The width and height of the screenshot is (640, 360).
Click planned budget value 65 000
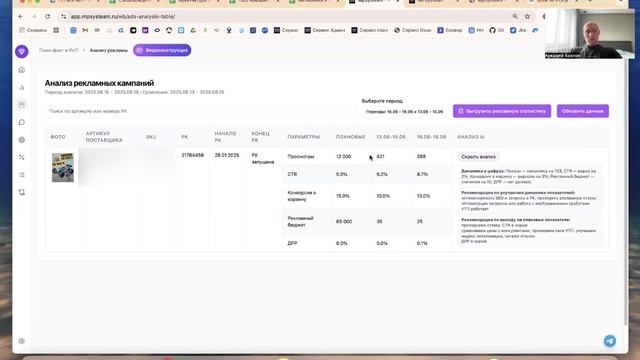344,222
